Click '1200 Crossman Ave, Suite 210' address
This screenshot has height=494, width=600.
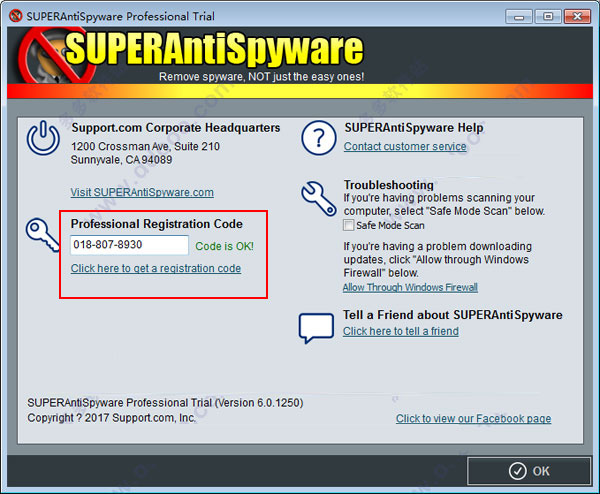point(145,146)
